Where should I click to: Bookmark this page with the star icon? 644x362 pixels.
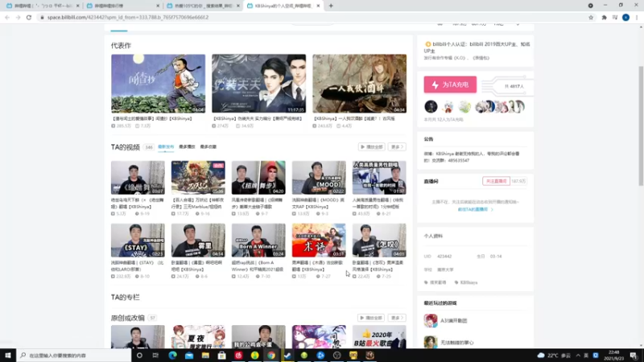591,18
